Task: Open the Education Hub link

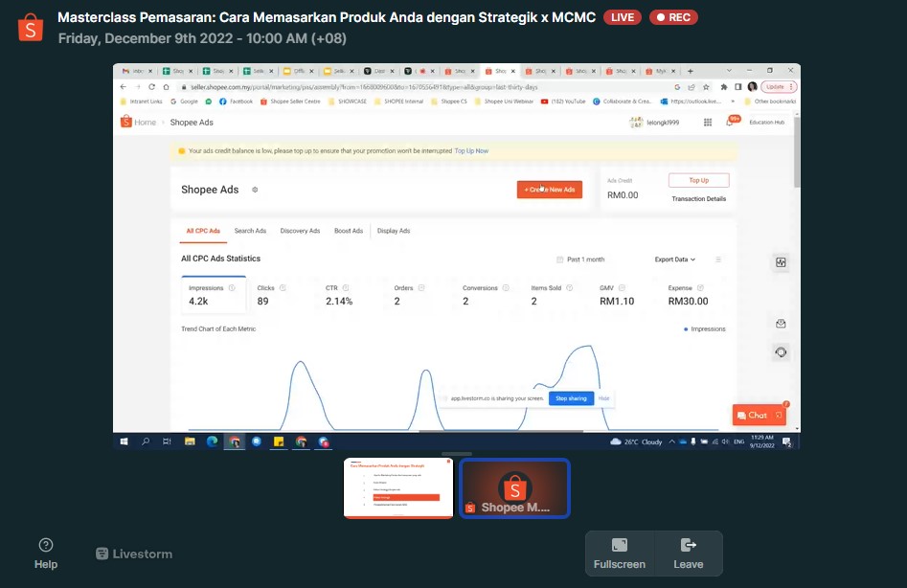Action: 767,122
